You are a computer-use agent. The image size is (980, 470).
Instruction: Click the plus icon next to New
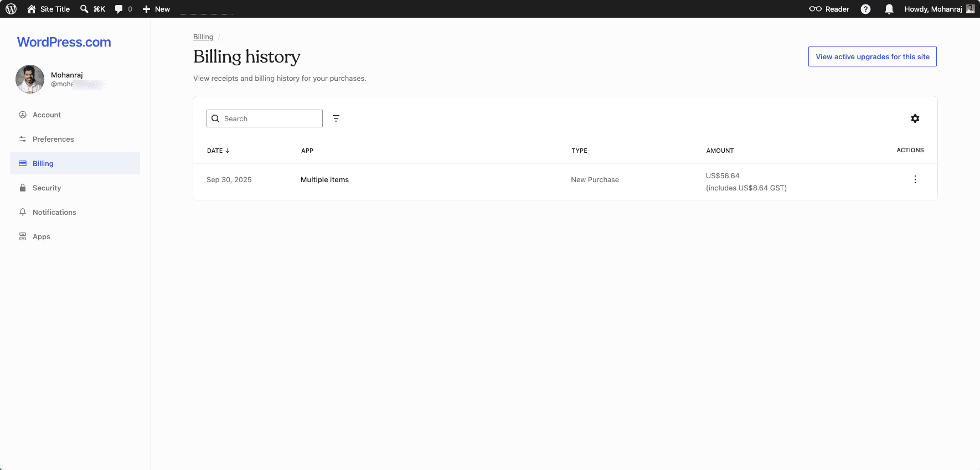pyautogui.click(x=147, y=9)
